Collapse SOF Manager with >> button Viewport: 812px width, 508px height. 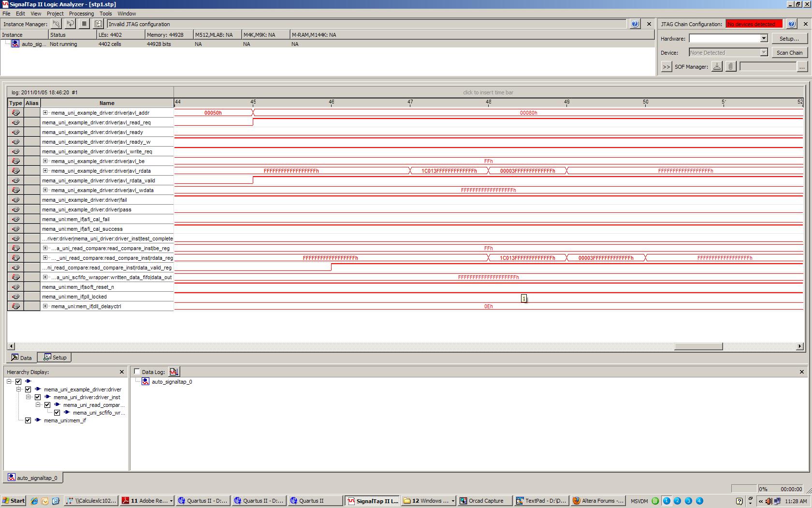pyautogui.click(x=666, y=67)
